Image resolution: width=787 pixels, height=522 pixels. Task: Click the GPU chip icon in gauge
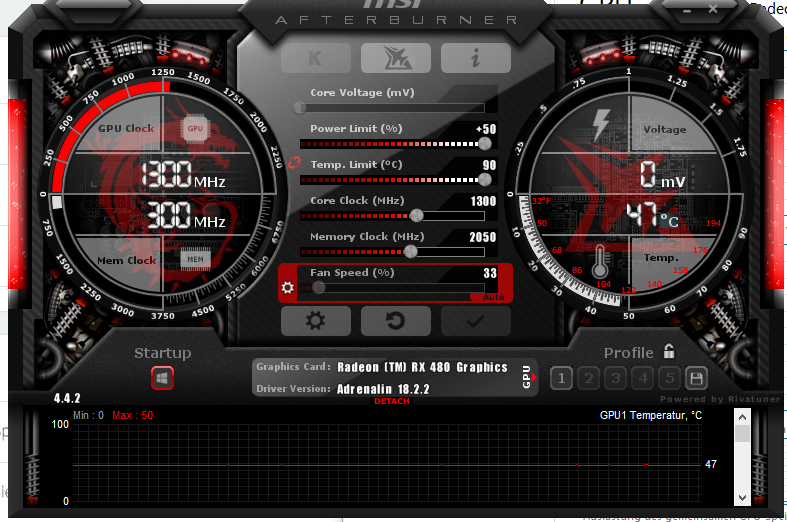click(195, 128)
